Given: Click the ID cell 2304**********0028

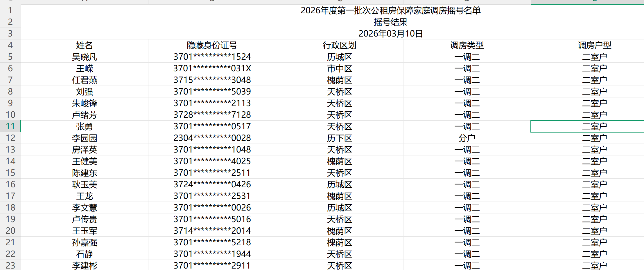Looking at the screenshot, I should 212,138.
